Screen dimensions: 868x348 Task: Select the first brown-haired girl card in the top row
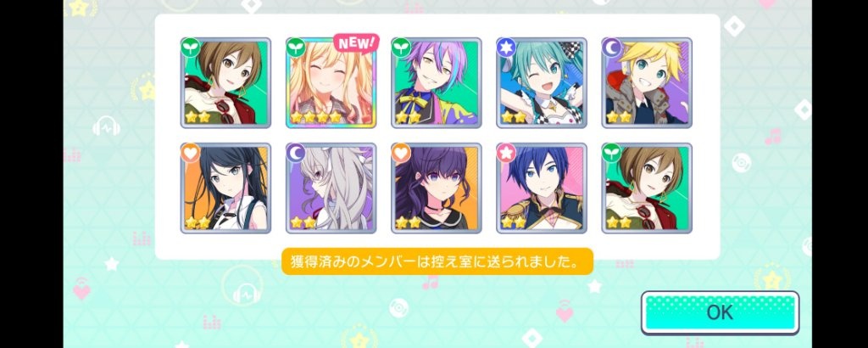click(x=225, y=82)
